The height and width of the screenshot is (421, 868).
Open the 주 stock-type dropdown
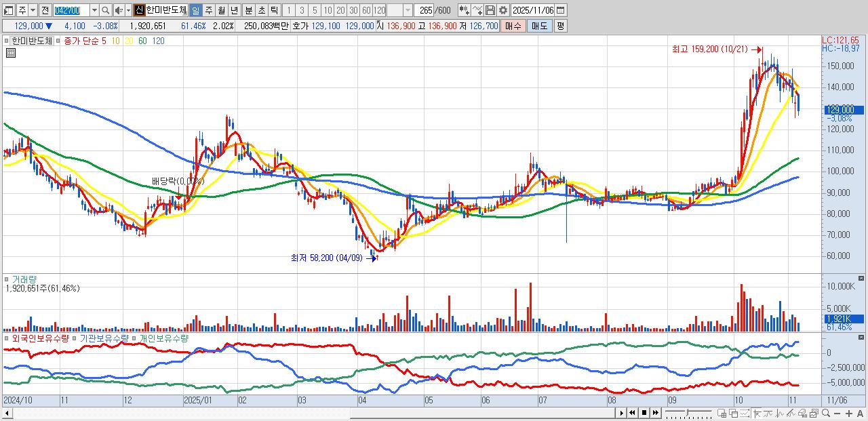[x=32, y=10]
